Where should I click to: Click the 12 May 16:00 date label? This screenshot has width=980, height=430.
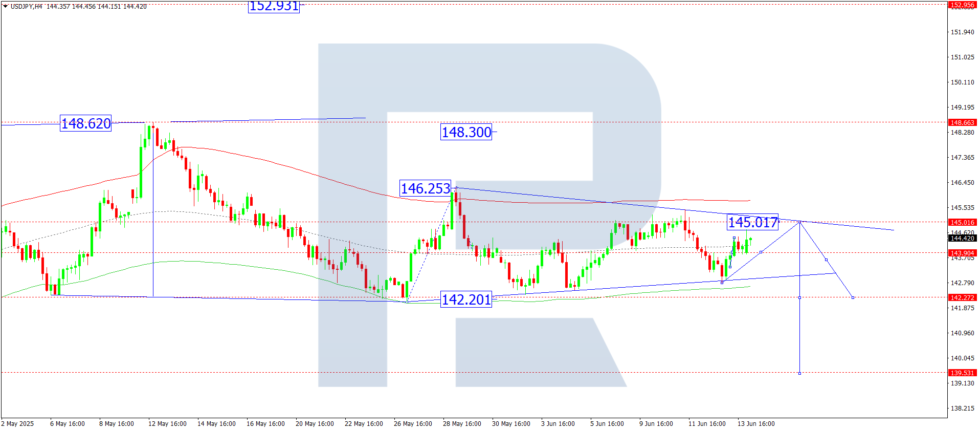167,423
